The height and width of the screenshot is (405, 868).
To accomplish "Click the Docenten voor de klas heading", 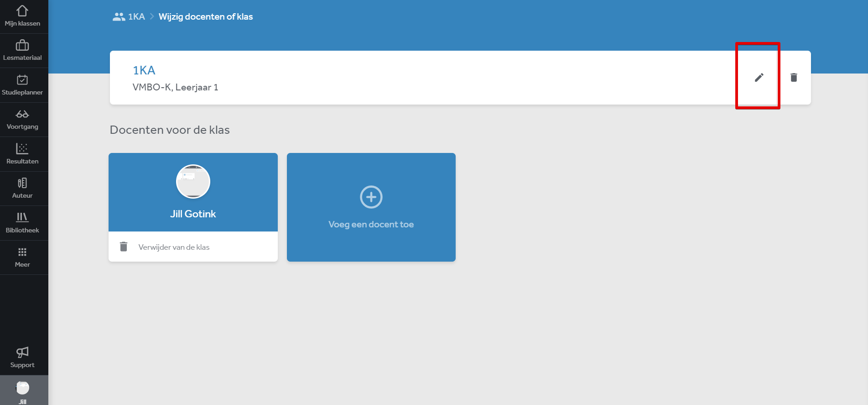I will click(170, 130).
